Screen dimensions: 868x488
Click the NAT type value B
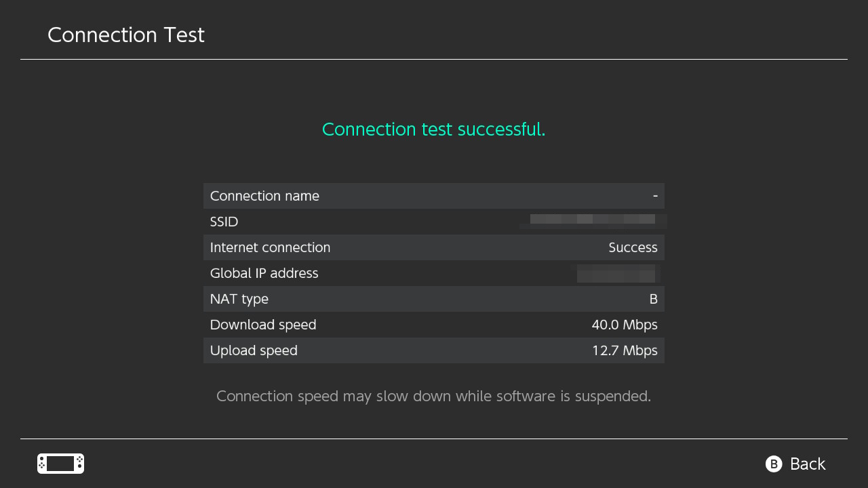[x=653, y=299]
